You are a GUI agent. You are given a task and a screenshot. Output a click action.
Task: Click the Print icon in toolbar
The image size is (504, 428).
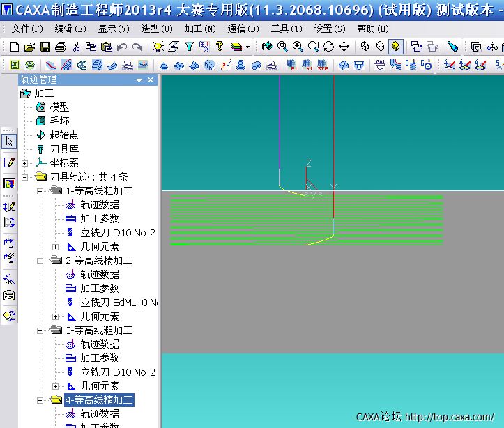pos(60,47)
